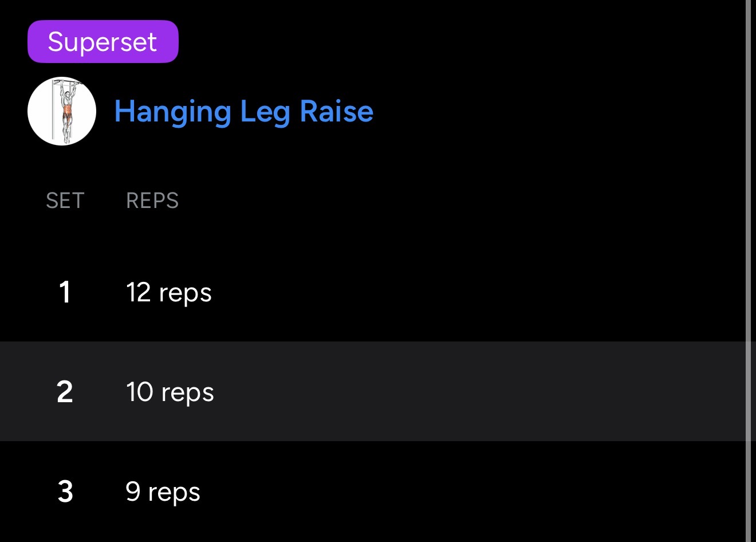Click the word Hanging in exercise title
Image resolution: width=756 pixels, height=542 pixels.
click(x=172, y=111)
